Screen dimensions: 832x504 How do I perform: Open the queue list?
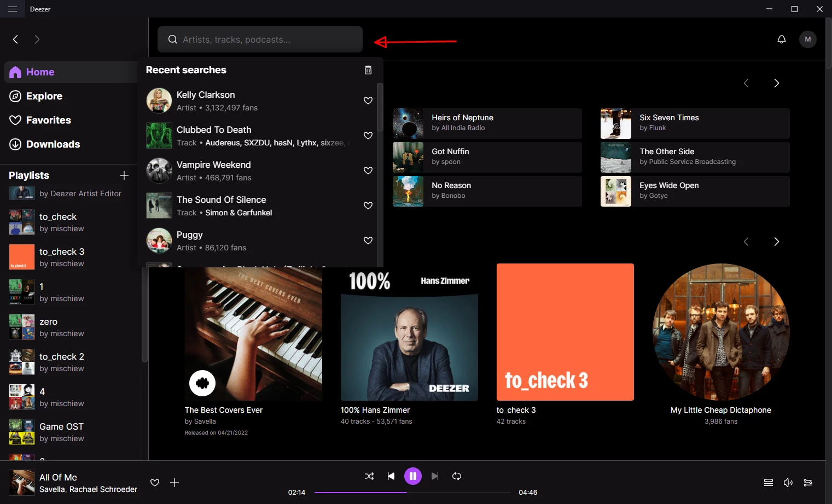click(769, 483)
